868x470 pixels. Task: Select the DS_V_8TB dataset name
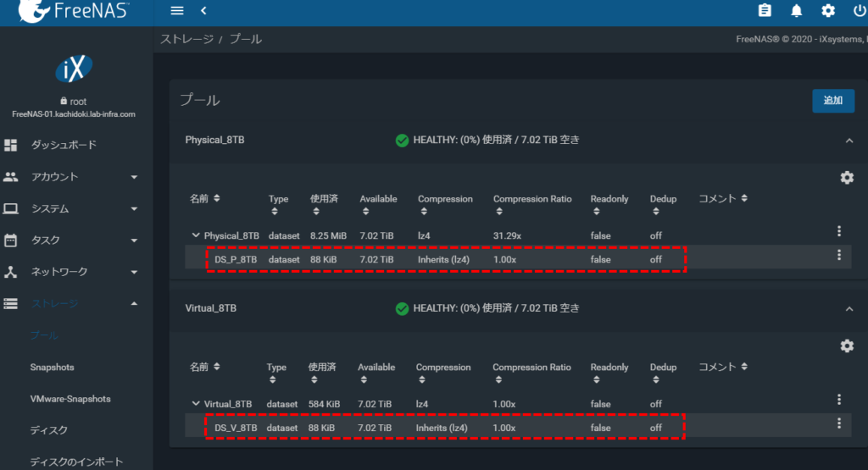(x=236, y=428)
